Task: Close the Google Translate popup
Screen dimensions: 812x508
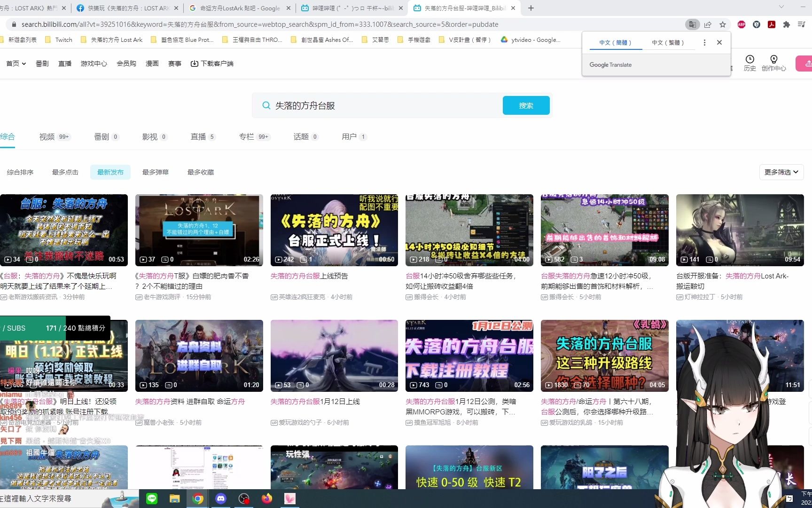Action: [x=719, y=42]
